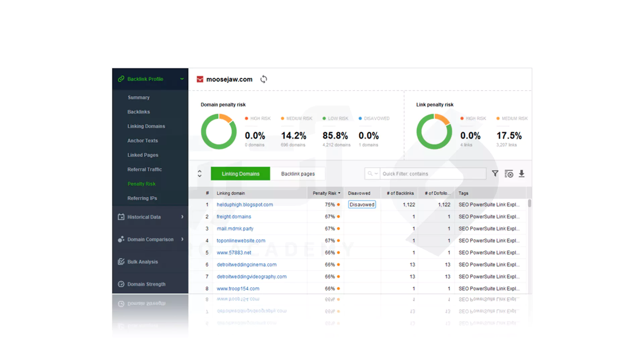This screenshot has height=362, width=644.
Task: Expand the Historical Data arrow
Action: pyautogui.click(x=182, y=217)
